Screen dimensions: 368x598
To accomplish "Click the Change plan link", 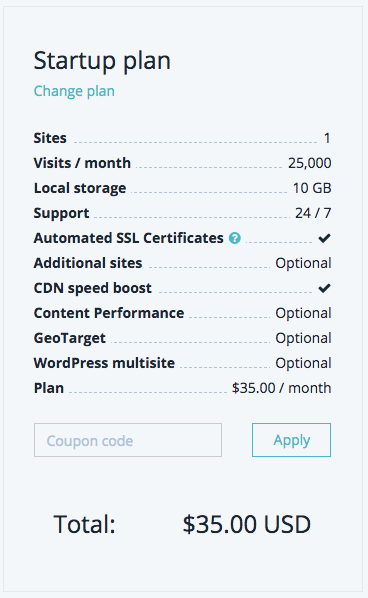I will point(74,91).
